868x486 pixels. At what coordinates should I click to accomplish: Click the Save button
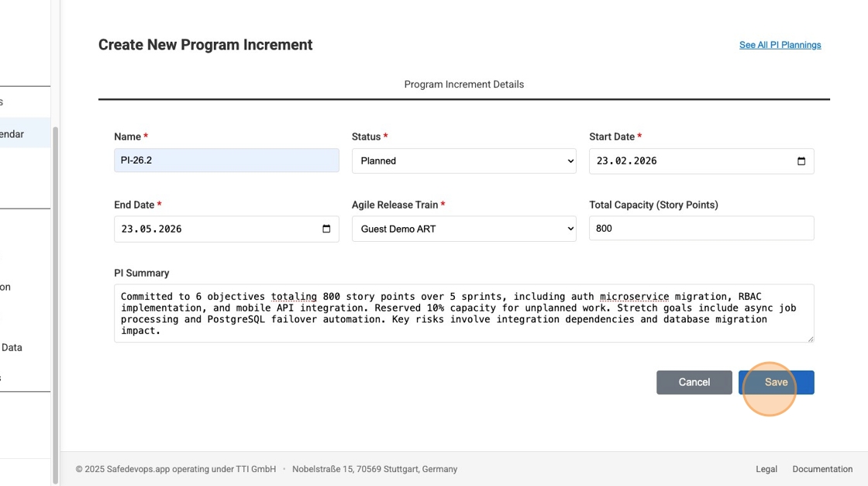776,381
